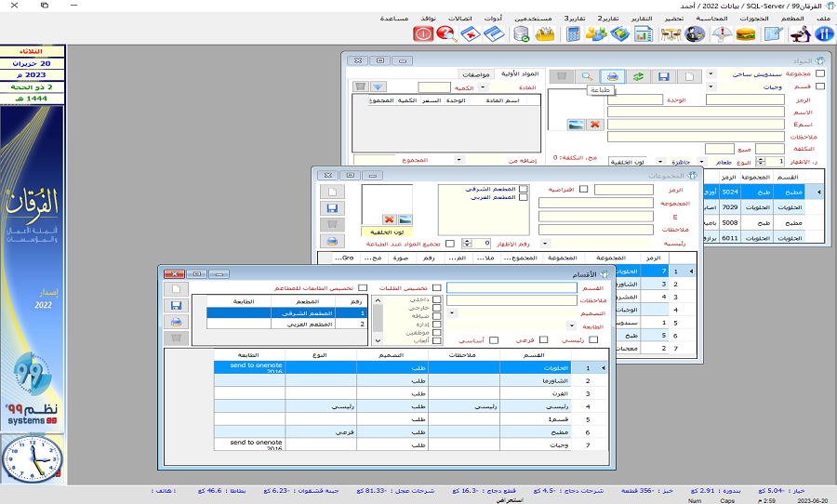Click the لون الخلفية button in المجموعات

click(386, 232)
